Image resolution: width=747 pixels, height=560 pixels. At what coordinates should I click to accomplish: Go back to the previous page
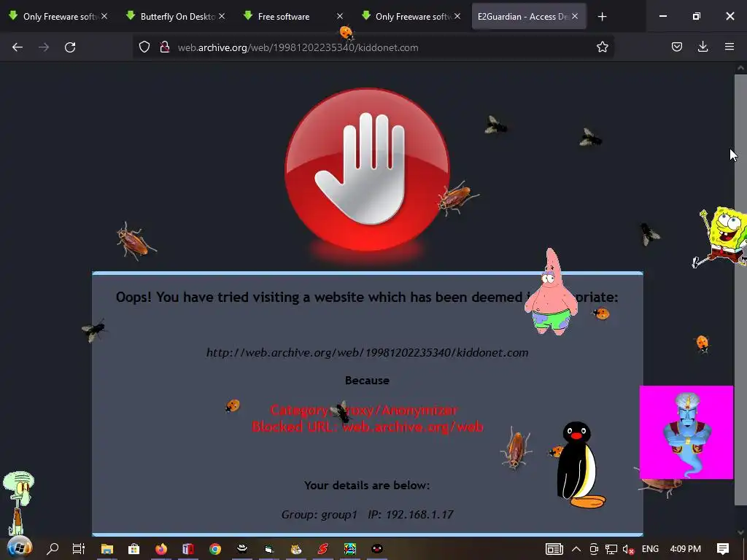18,47
